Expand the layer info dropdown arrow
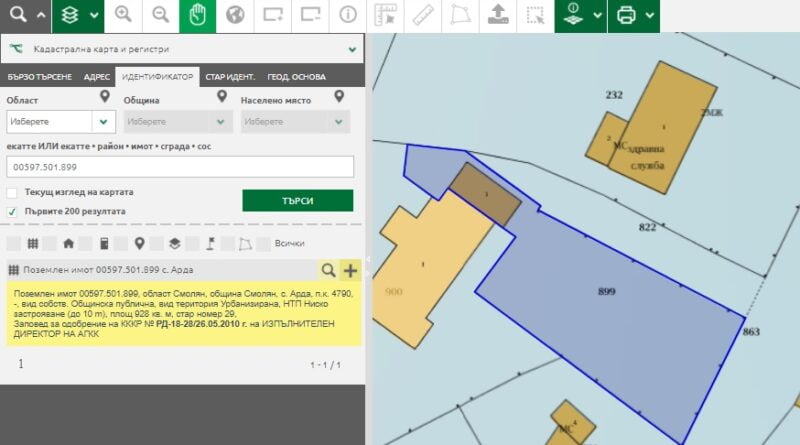This screenshot has height=445, width=800. pos(597,15)
